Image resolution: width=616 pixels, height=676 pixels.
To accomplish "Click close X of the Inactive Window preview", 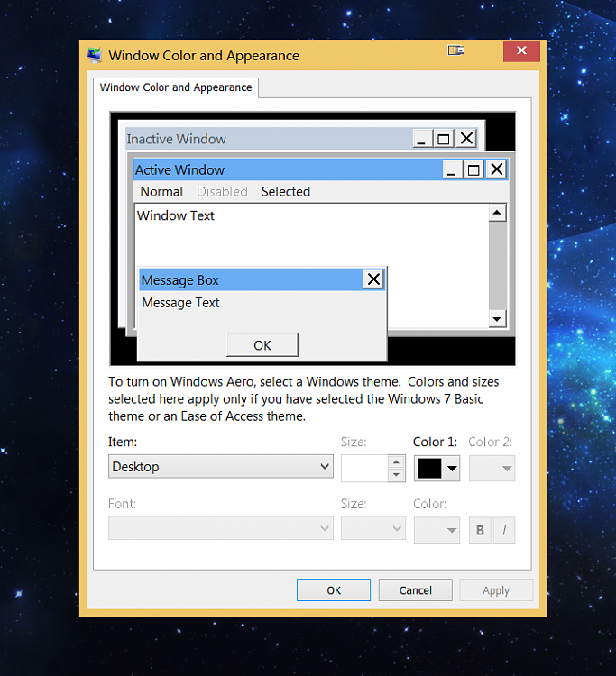I will (466, 139).
